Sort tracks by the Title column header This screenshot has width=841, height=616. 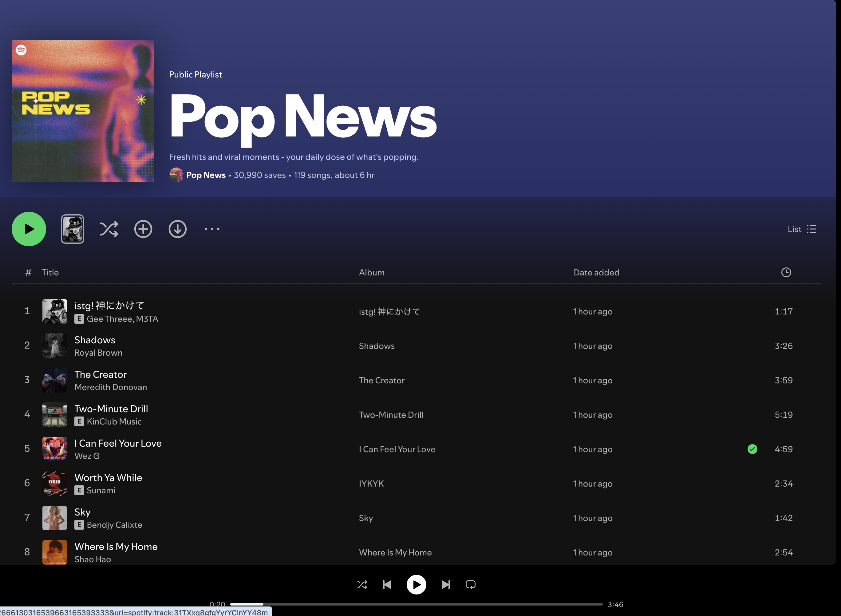coord(50,273)
